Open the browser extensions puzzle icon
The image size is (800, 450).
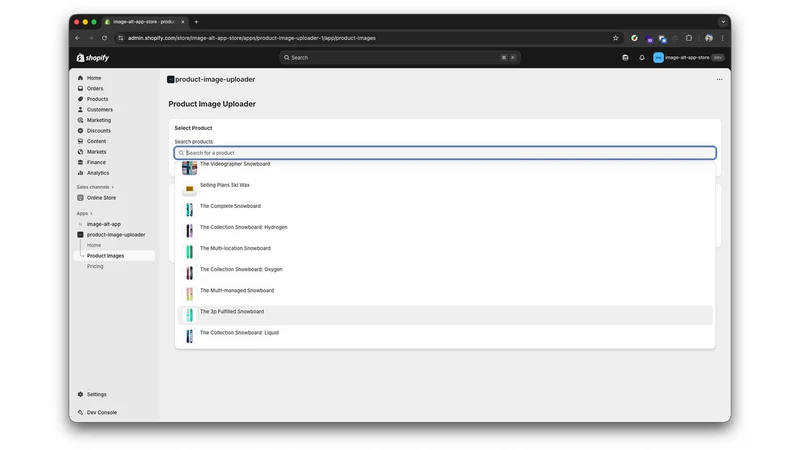pyautogui.click(x=689, y=38)
